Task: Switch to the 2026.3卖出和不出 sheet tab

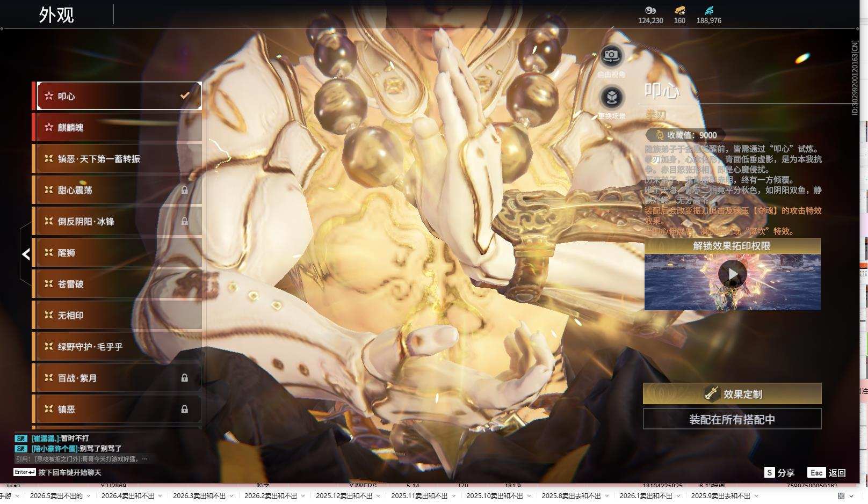Action: [x=199, y=496]
